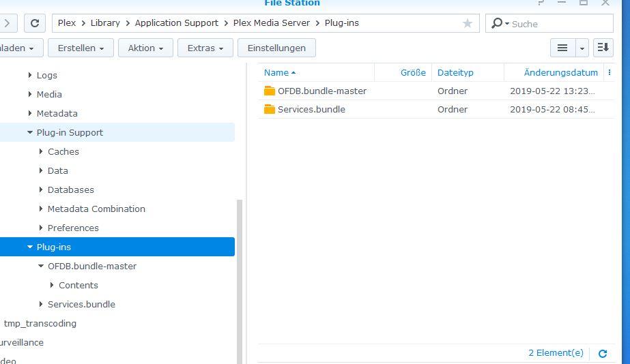Open the view mode dropdown arrow
The width and height of the screenshot is (630, 364).
click(582, 48)
